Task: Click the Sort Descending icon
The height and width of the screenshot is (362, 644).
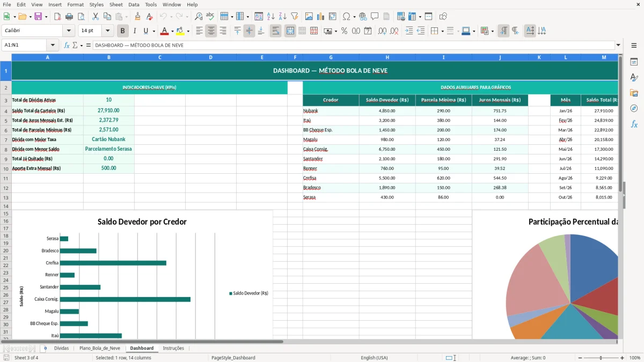Action: pos(282,17)
